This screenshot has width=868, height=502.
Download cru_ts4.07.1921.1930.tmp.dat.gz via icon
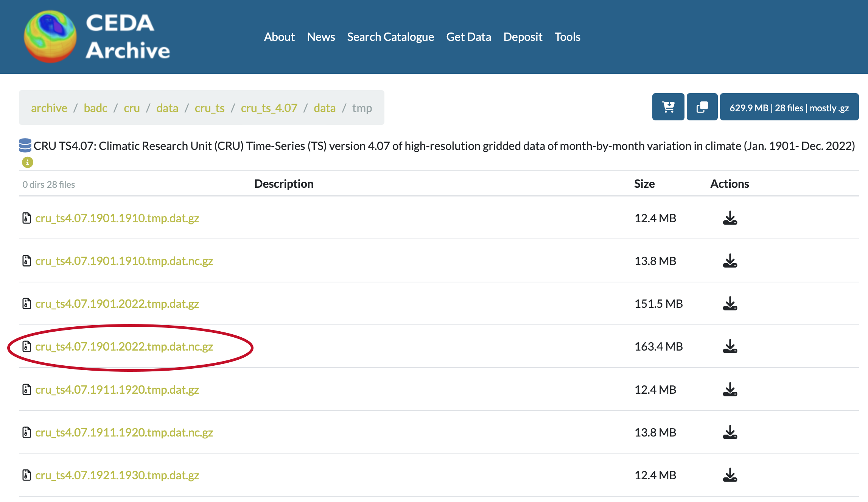click(730, 475)
